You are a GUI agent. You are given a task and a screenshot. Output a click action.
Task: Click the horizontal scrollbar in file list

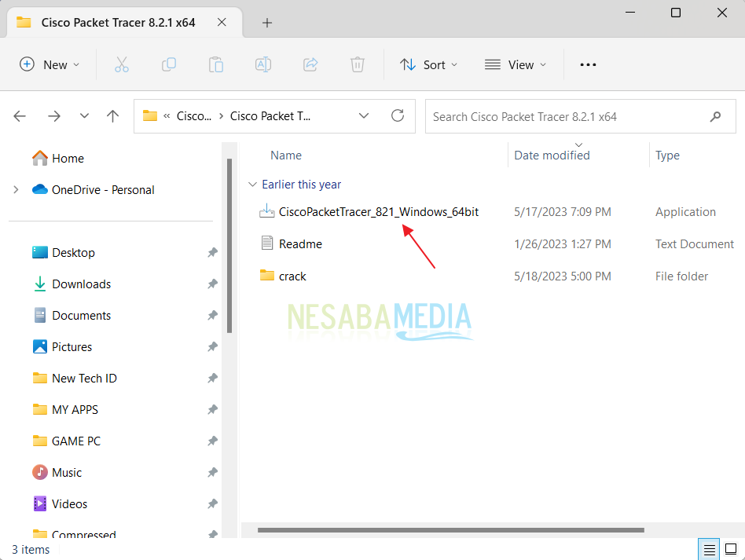click(451, 530)
